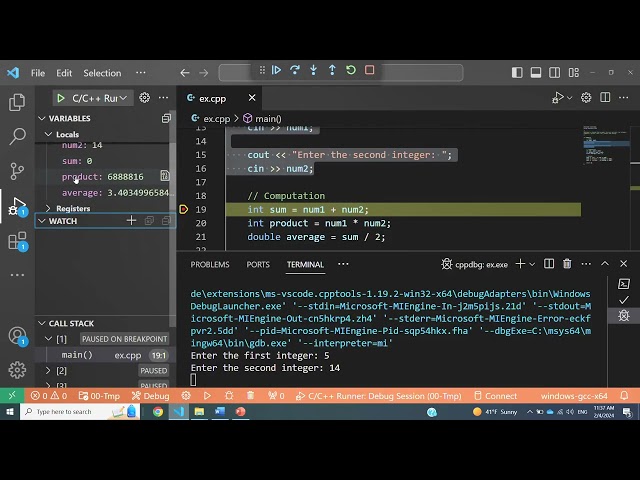Select the ex.cpp editor tab
This screenshot has width=640, height=480.
click(x=212, y=99)
